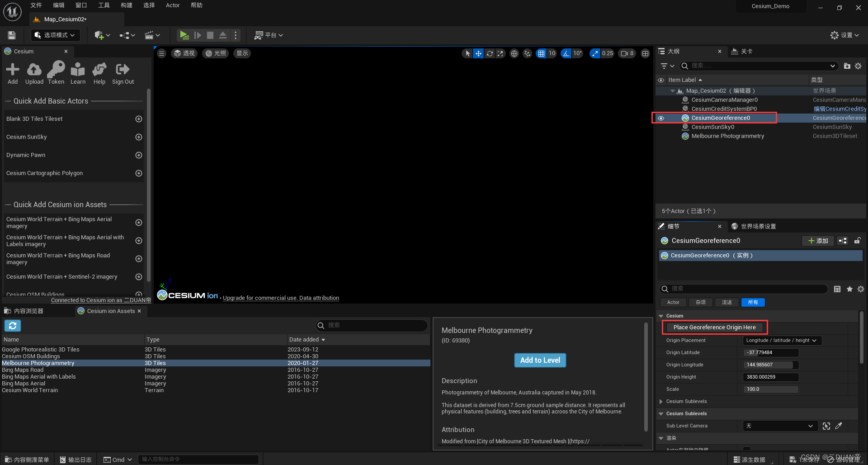This screenshot has width=868, height=465.
Task: Open the Cesium Learn resources
Action: 78,73
